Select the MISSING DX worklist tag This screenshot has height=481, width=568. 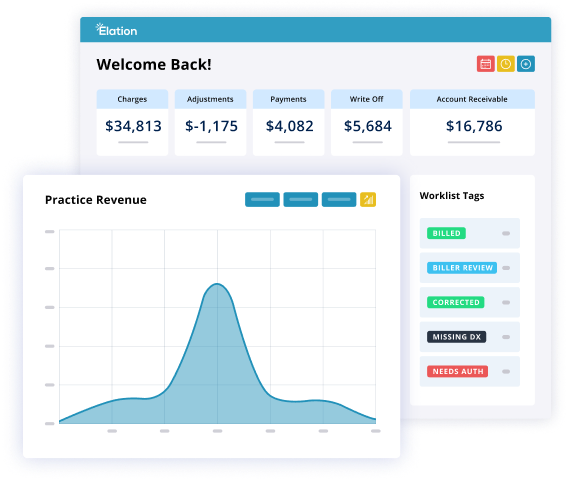tap(456, 337)
